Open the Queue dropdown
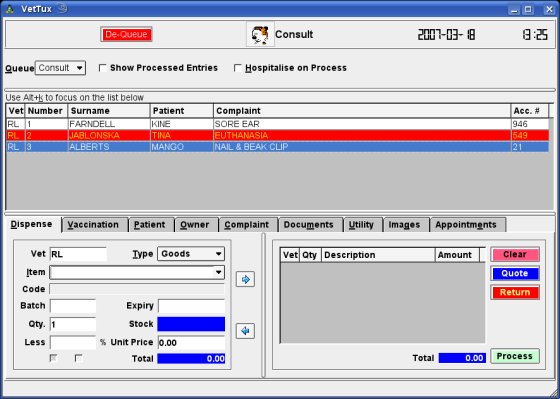Image resolution: width=560 pixels, height=399 pixels. 60,68
